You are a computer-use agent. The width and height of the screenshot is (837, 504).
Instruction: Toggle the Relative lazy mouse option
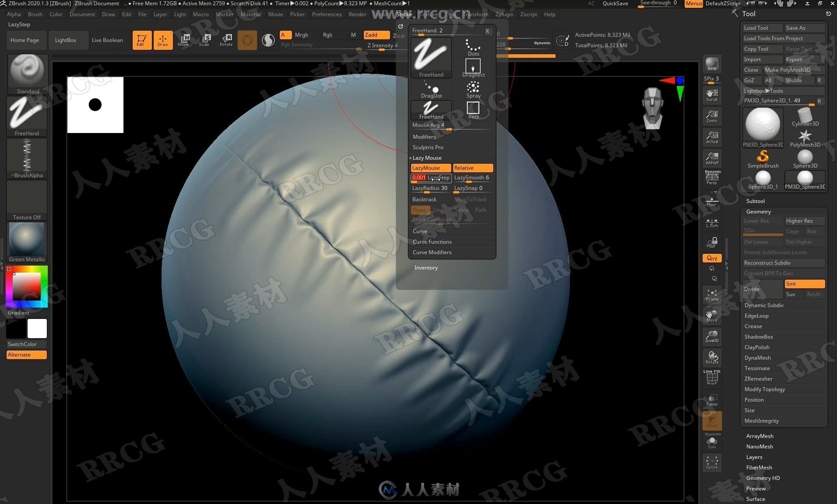(473, 168)
